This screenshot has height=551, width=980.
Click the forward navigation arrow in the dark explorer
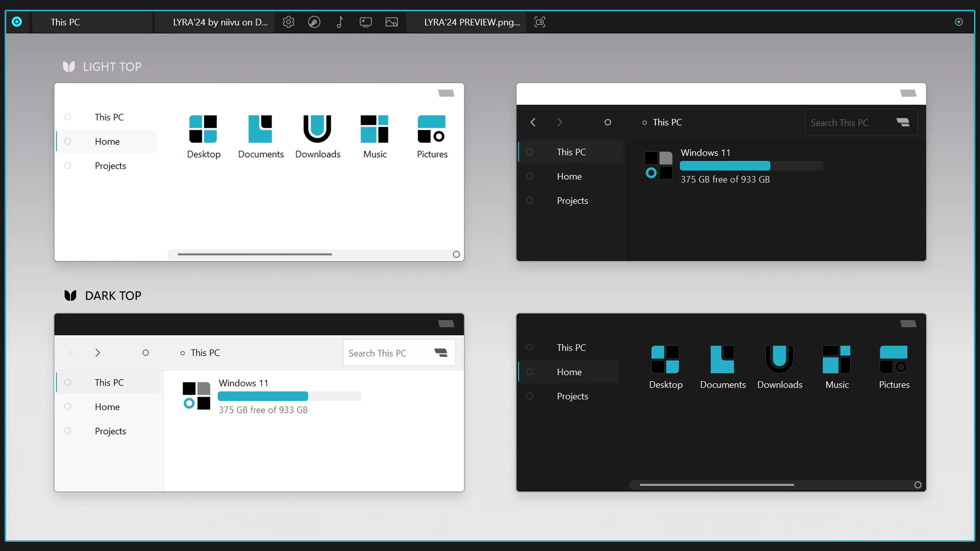[x=559, y=122]
